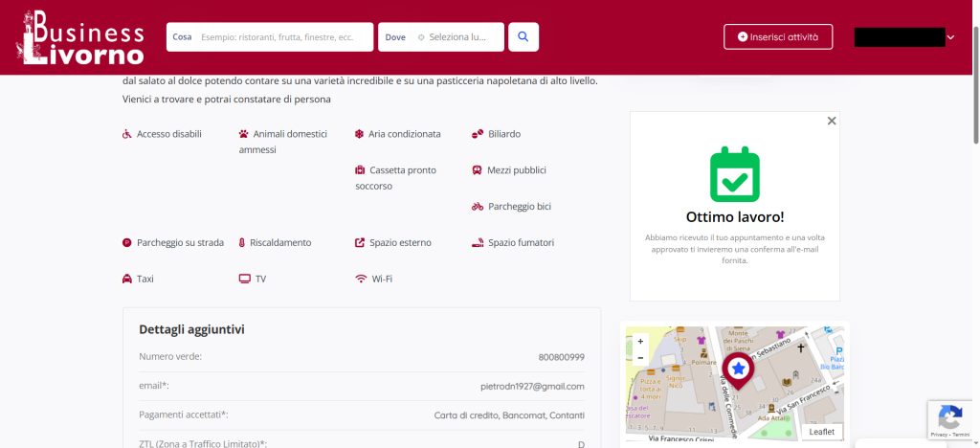Click the Taxi car icon
Image resolution: width=980 pixels, height=448 pixels.
127,279
